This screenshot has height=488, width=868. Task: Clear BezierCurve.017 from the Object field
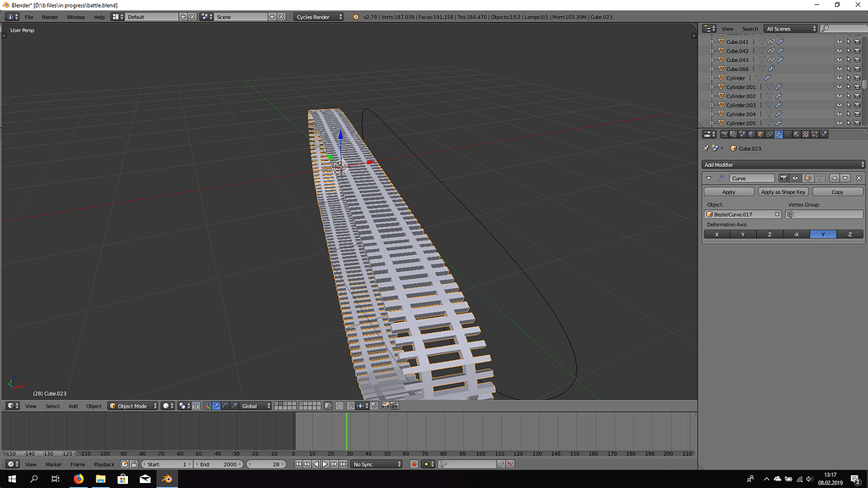click(x=776, y=214)
